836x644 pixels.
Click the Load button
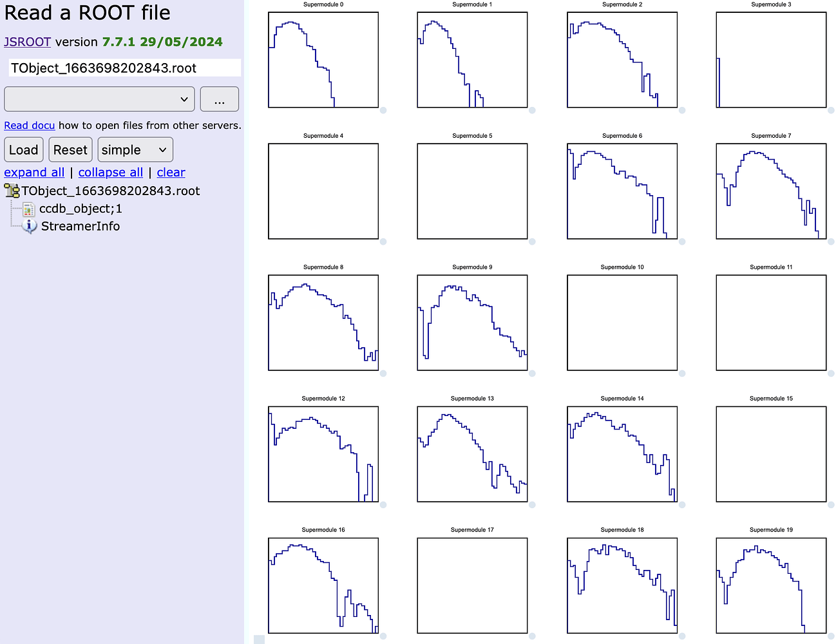(x=24, y=150)
